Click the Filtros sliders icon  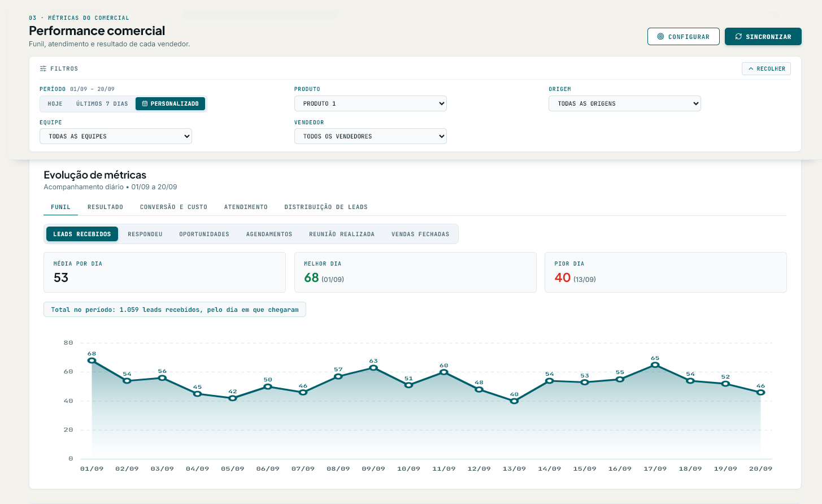[x=43, y=68]
